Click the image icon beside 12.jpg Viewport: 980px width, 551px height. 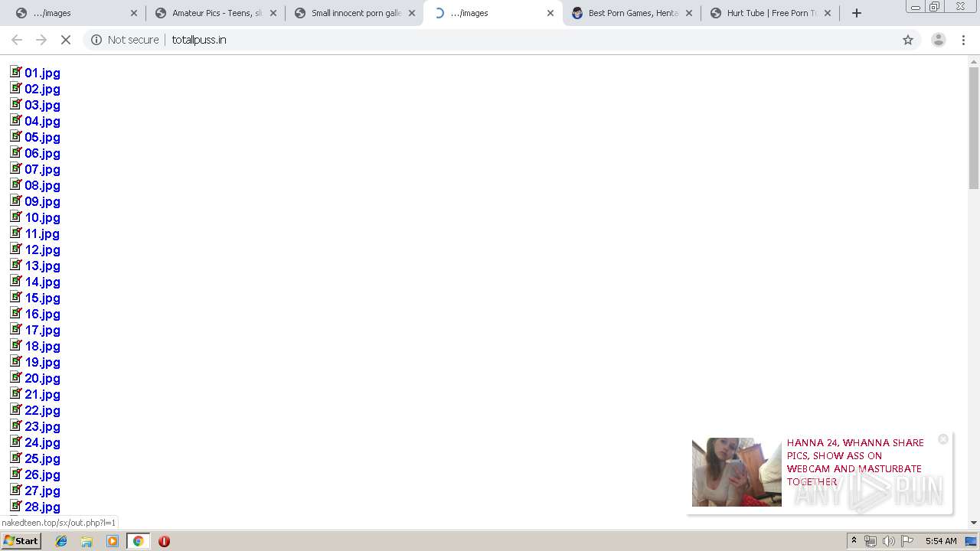(16, 248)
